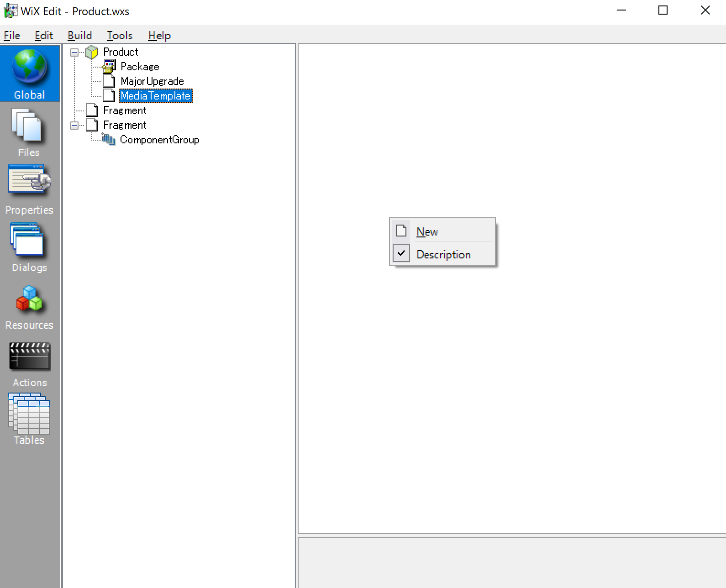Click the ComponentGroup node icon

[x=109, y=140]
